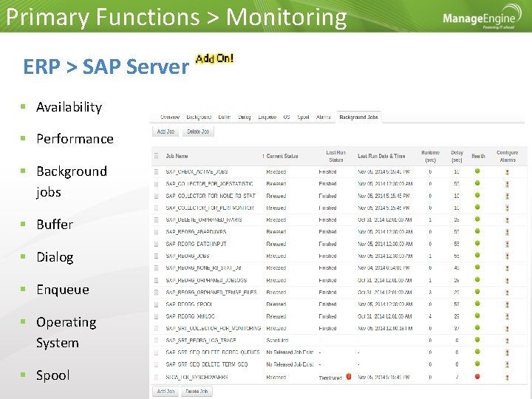This screenshot has width=532, height=399.
Task: Tick the checkbox for SAP_REORG_BATCHINPUT
Action: [x=157, y=245]
